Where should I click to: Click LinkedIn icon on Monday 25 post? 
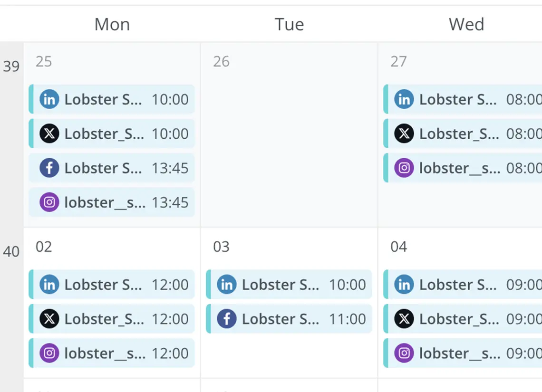(49, 99)
